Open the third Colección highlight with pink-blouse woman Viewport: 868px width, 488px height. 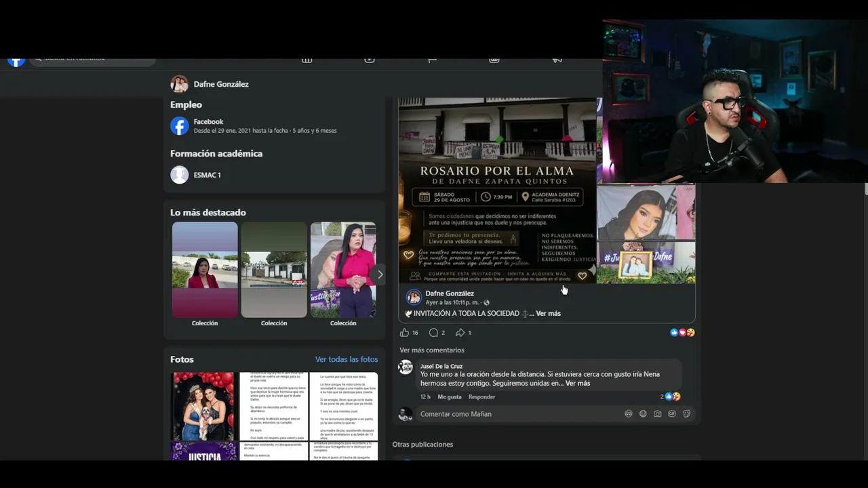(x=343, y=270)
